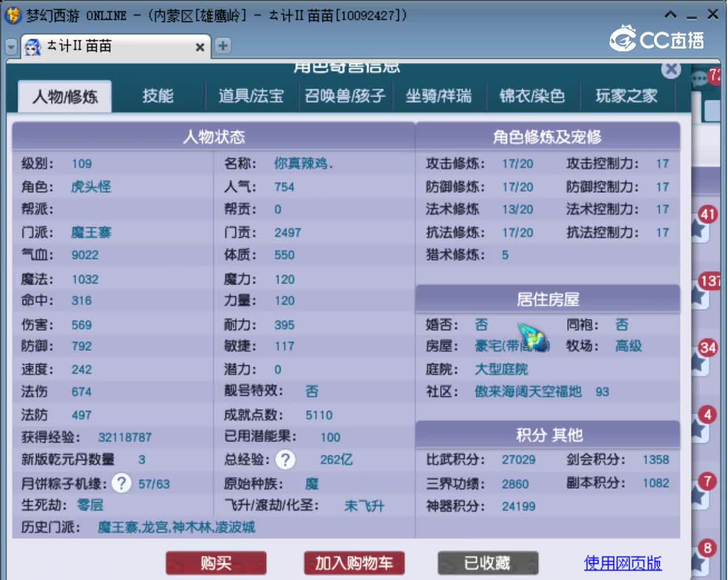Click the 神器积分 value 24199

pyautogui.click(x=518, y=506)
